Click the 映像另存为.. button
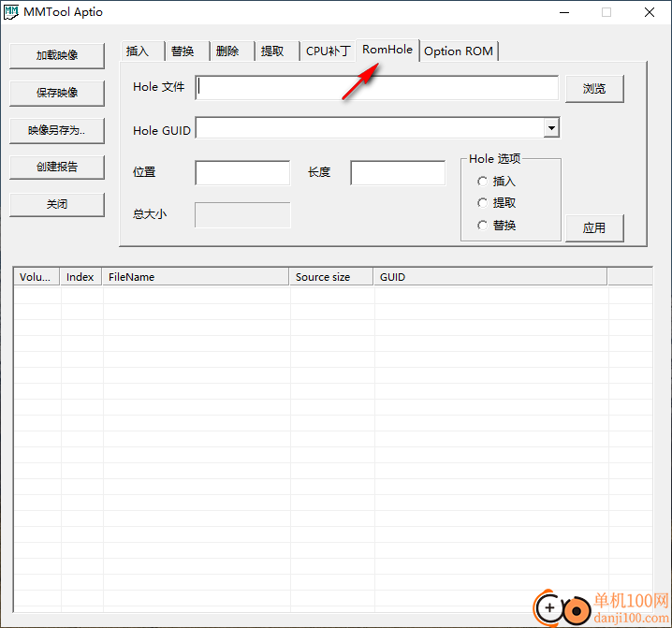This screenshot has height=628, width=672. (x=57, y=130)
